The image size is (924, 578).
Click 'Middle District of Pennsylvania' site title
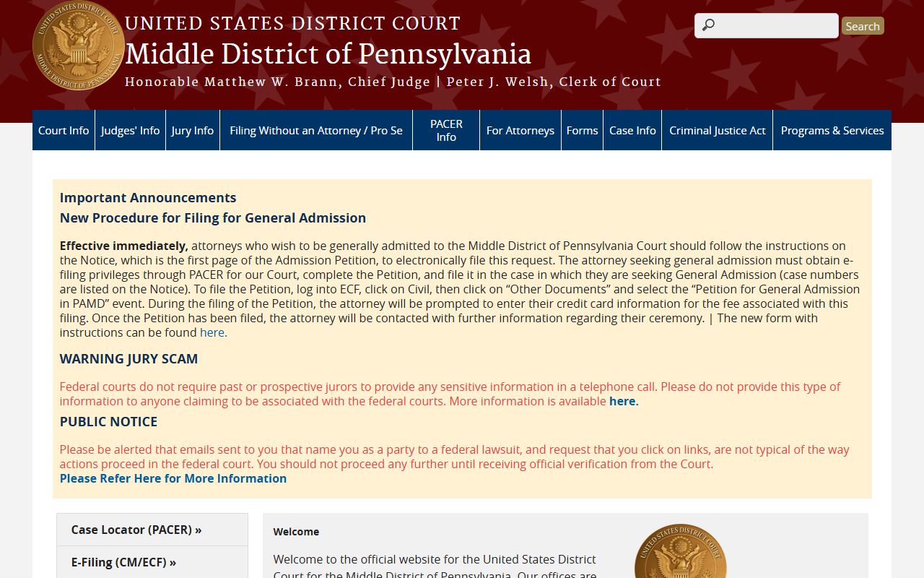[x=328, y=54]
